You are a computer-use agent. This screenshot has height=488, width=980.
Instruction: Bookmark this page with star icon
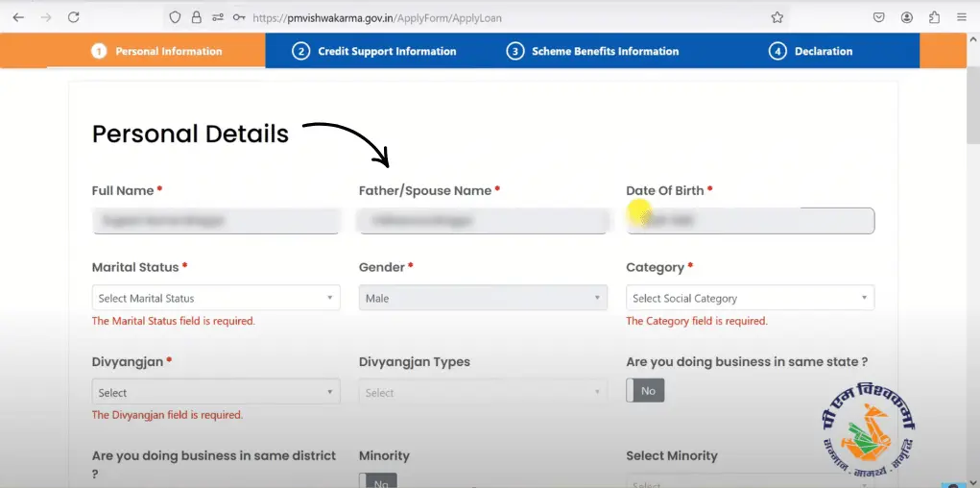coord(777,17)
